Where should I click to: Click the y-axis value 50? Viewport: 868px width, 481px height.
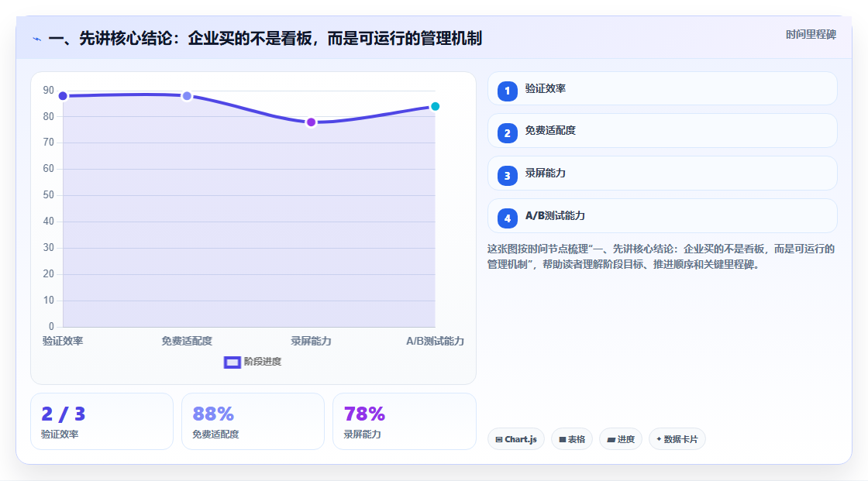[x=49, y=195]
